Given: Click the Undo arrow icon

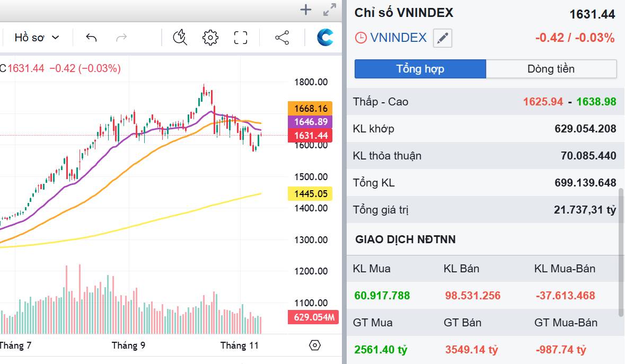Looking at the screenshot, I should tap(91, 38).
